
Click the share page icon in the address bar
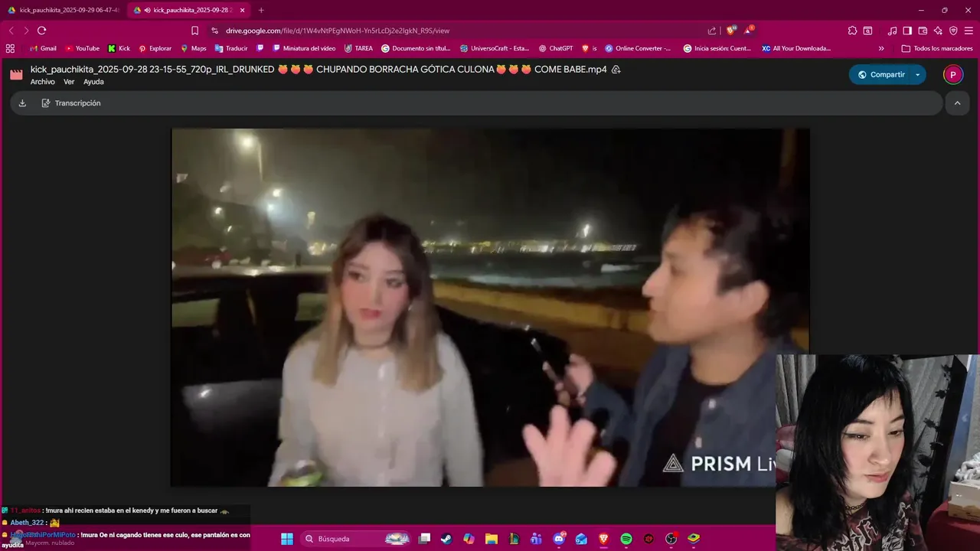point(712,31)
